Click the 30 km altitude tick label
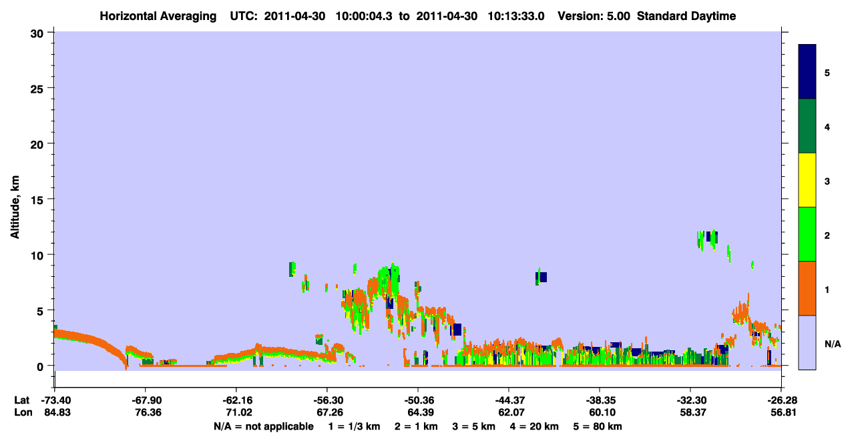This screenshot has width=868, height=445. point(38,33)
